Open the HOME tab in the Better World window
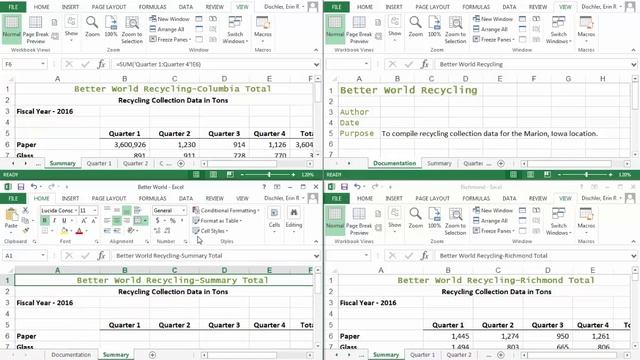Image resolution: width=640 pixels, height=360 pixels. point(41,198)
